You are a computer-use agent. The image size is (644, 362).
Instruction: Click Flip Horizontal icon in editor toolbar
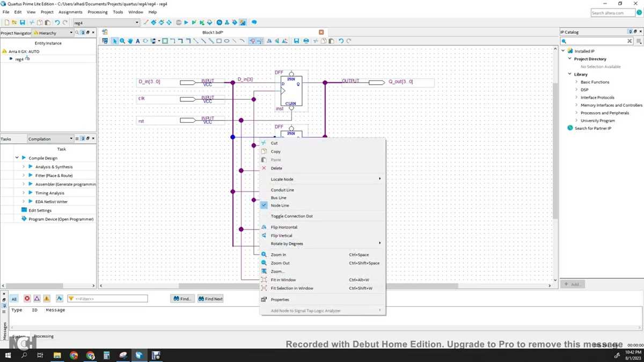(269, 41)
